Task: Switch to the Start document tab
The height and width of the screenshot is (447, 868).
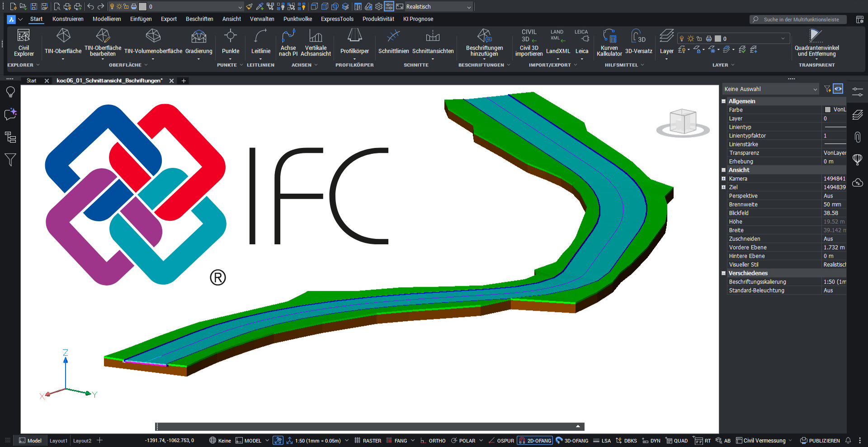Action: [x=31, y=81]
